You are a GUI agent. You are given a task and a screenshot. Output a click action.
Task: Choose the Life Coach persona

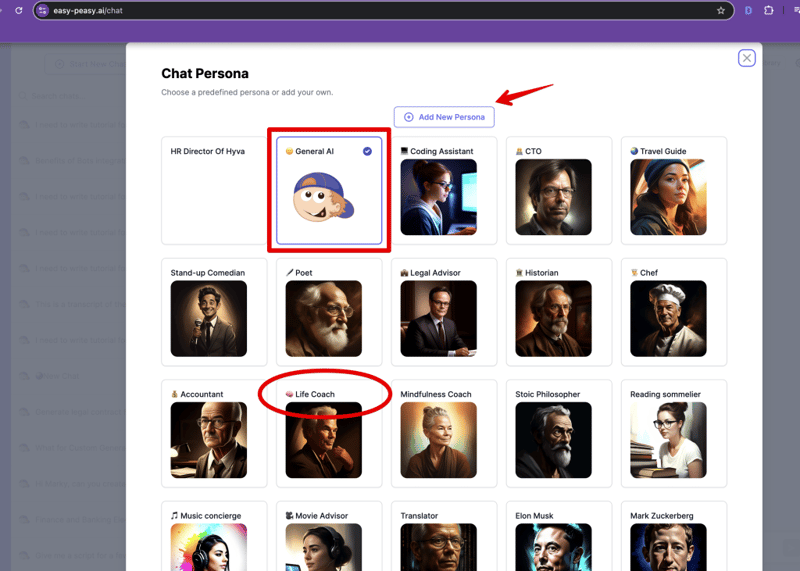pyautogui.click(x=323, y=440)
